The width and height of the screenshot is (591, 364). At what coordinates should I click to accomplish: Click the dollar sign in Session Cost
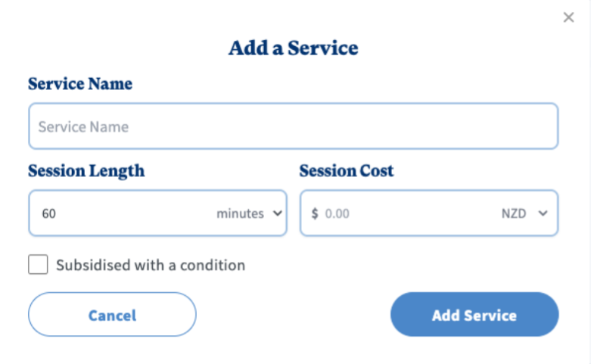[x=315, y=213]
